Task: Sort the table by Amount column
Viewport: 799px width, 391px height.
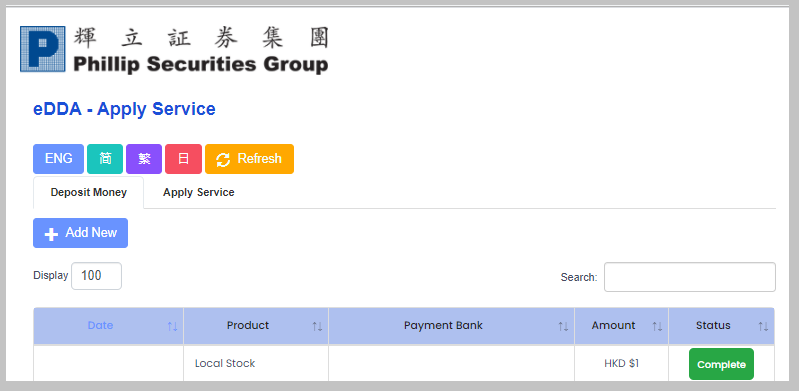Action: pos(622,326)
